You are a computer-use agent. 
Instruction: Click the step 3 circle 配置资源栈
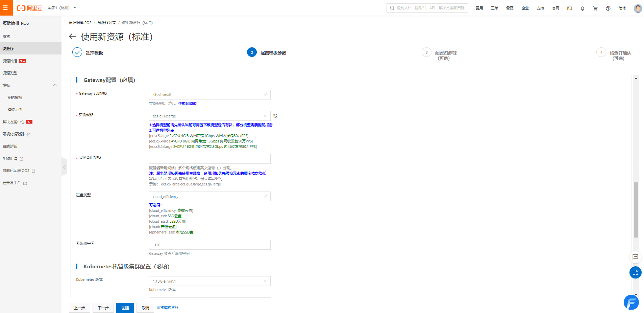point(426,52)
